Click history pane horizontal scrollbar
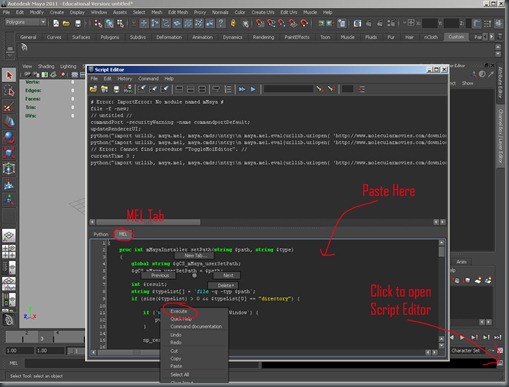509x387 pixels. pos(148,222)
